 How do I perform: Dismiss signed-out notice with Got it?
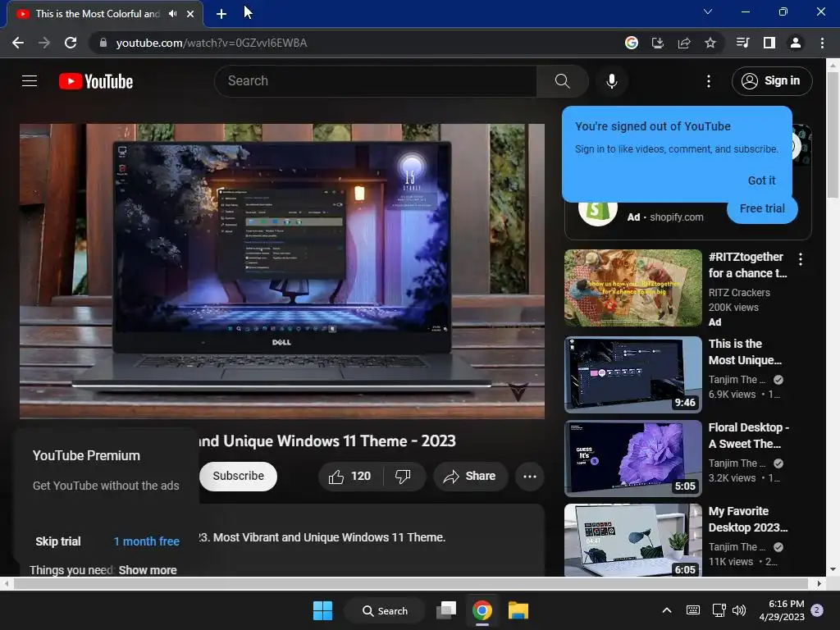click(761, 180)
